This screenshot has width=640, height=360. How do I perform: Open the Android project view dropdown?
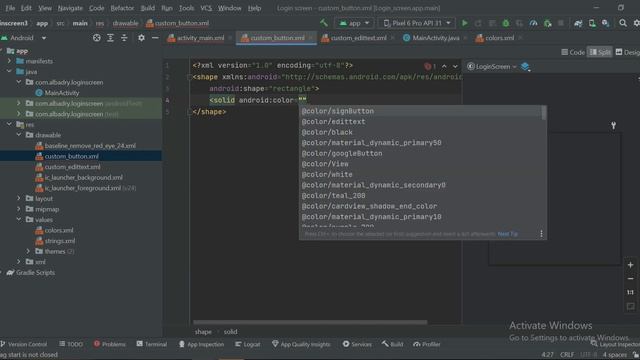point(24,38)
